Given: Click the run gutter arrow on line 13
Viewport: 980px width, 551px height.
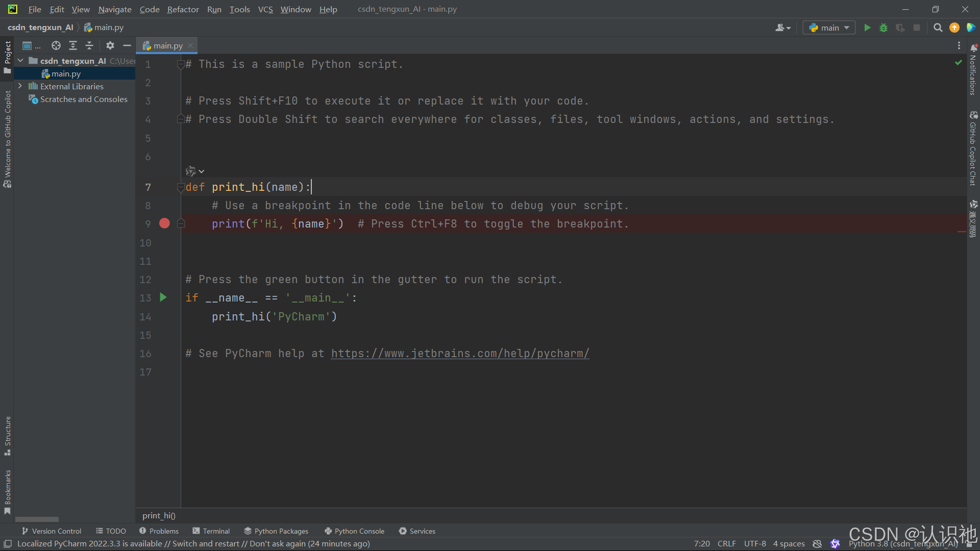Looking at the screenshot, I should pyautogui.click(x=163, y=297).
